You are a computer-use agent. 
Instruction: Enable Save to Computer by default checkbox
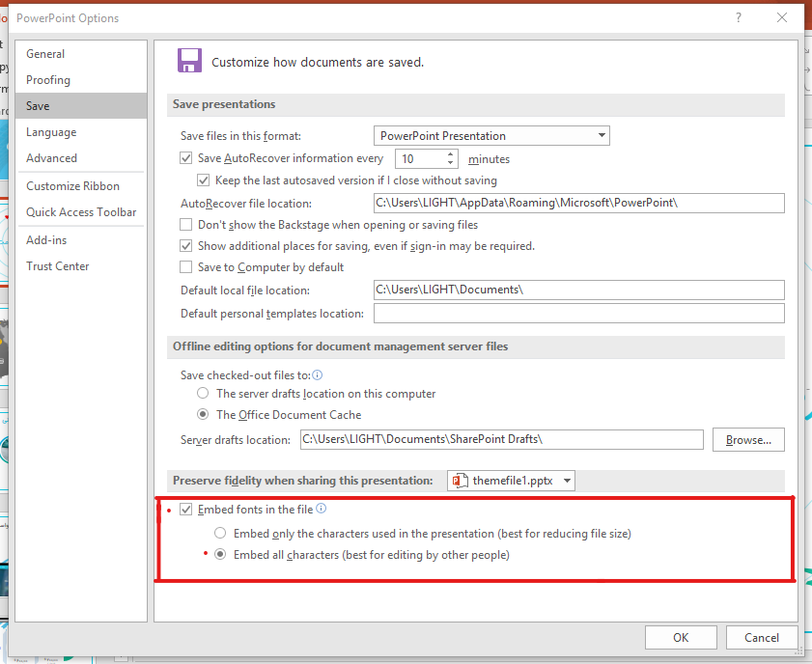186,267
